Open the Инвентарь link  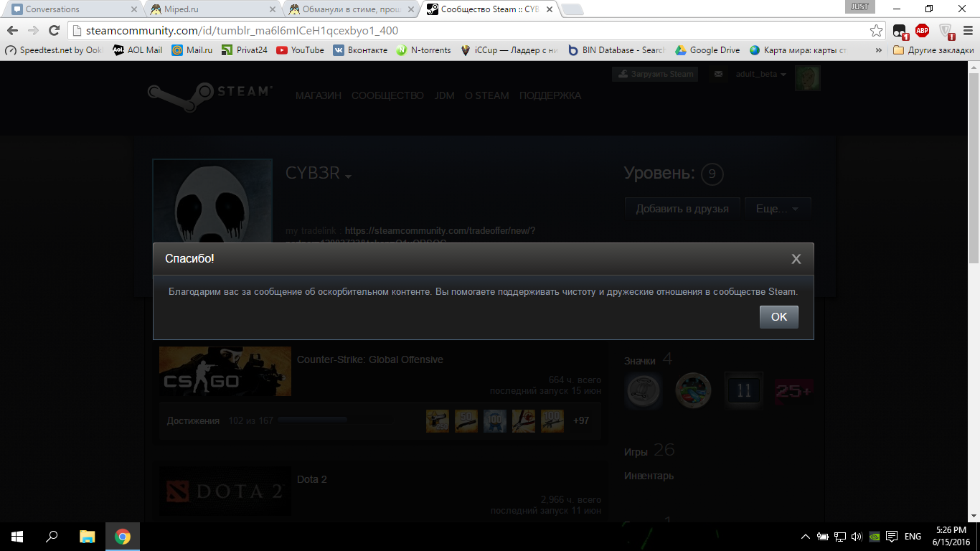(x=649, y=476)
